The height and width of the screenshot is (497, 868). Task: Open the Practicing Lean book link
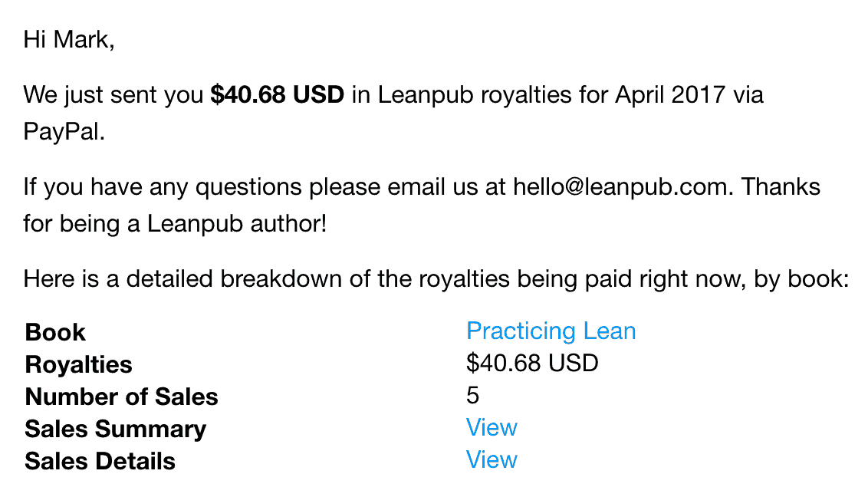(x=551, y=331)
